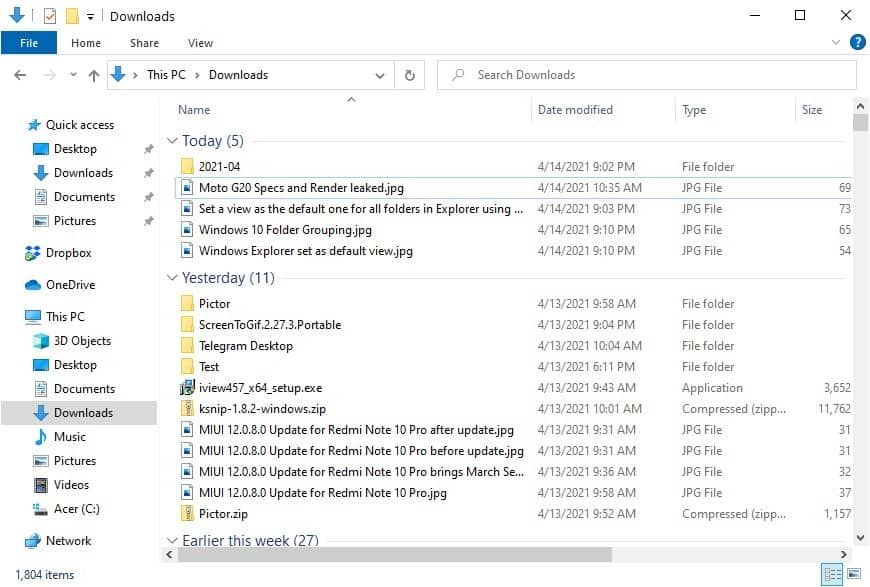Open the Recent locations dropdown arrow
Screen dimensions: 870x587
click(x=73, y=75)
